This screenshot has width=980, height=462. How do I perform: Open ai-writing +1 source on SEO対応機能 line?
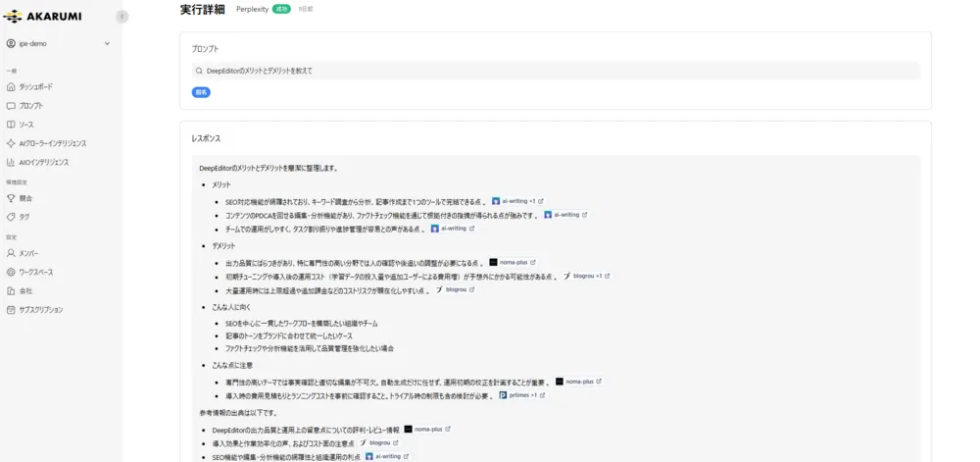tap(517, 201)
